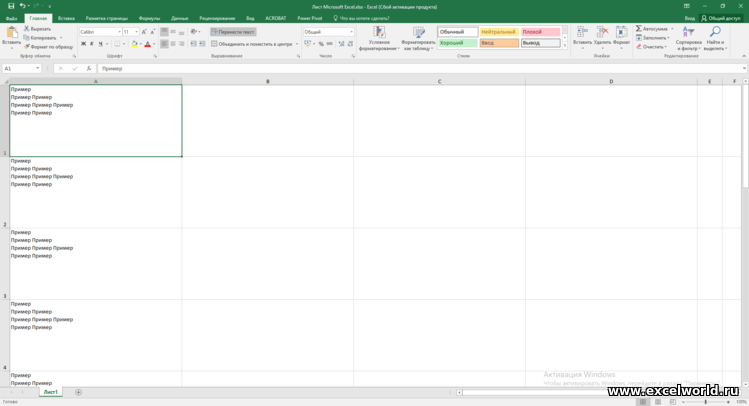Click Decrease indent icon

[193, 44]
